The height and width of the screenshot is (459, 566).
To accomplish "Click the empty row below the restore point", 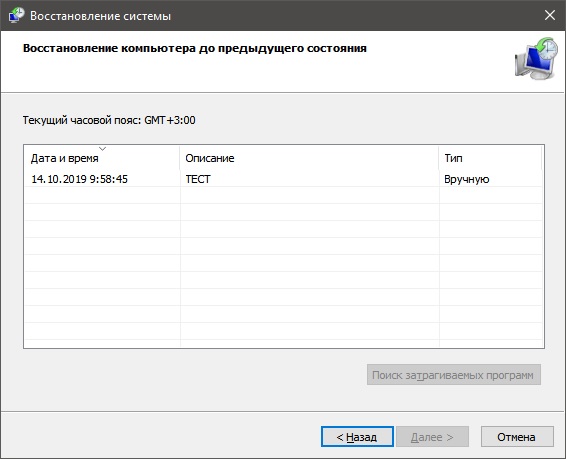I will pyautogui.click(x=283, y=195).
